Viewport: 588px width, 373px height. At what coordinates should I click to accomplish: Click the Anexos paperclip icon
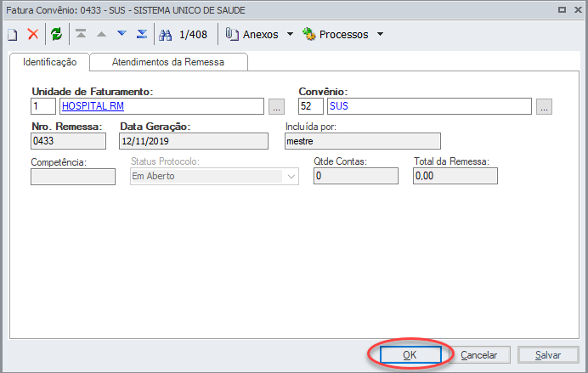232,35
